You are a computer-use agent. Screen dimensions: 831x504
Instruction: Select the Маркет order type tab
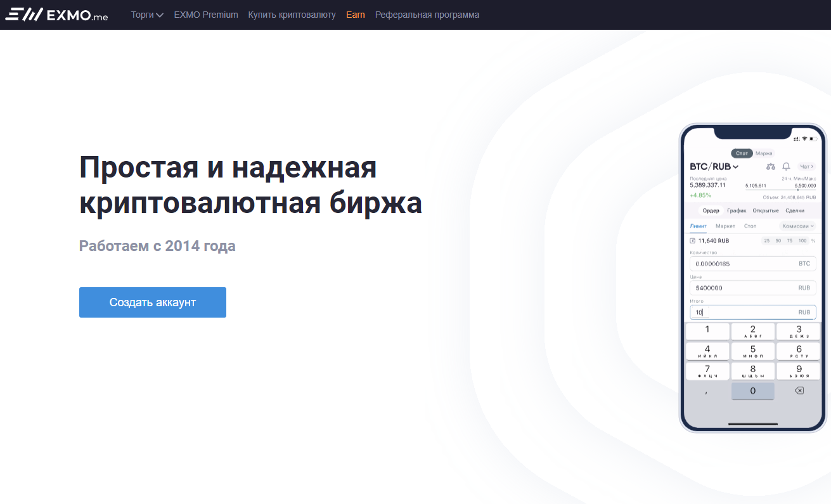click(x=725, y=226)
